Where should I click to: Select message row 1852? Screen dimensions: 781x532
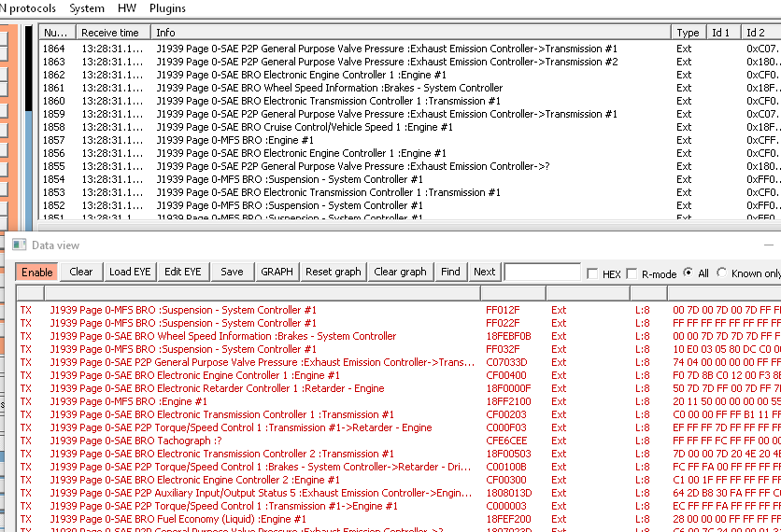click(410, 205)
